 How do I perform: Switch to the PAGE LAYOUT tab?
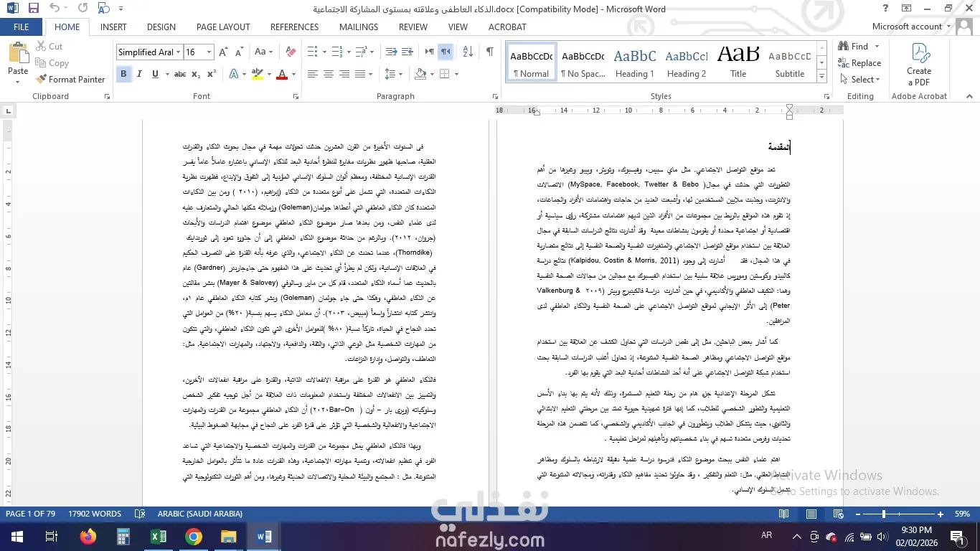[x=223, y=27]
